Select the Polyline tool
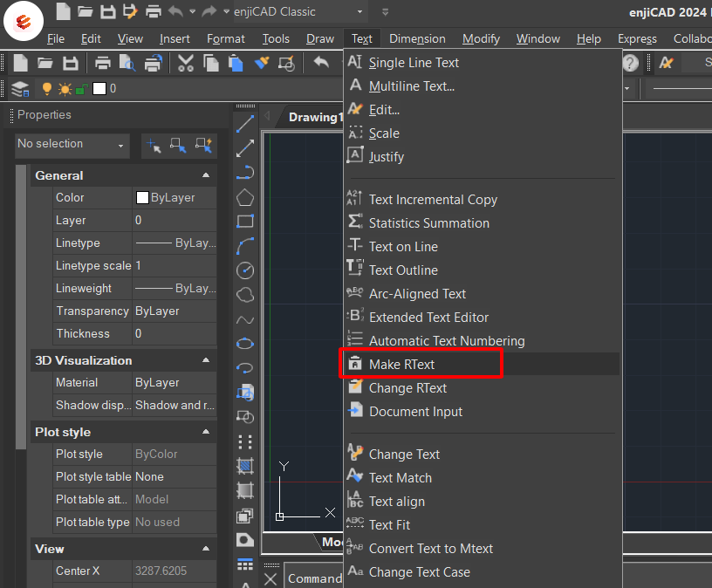 click(x=245, y=173)
